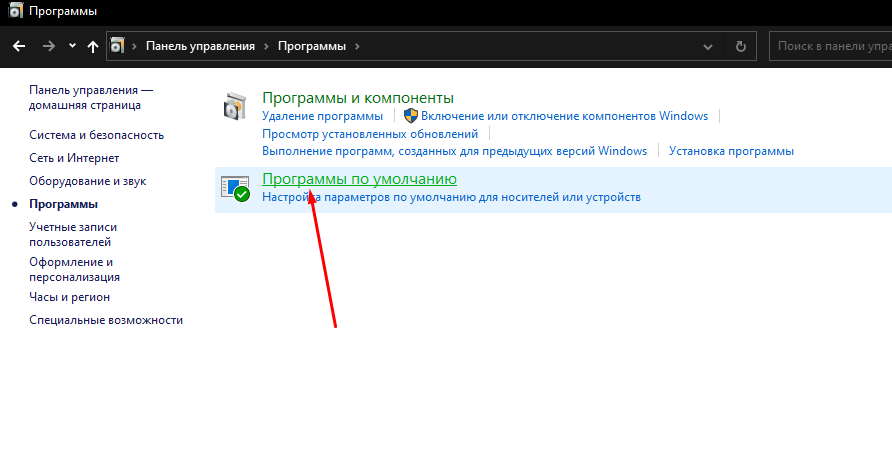
Task: Go to Сеть и Интернет category
Action: click(74, 158)
